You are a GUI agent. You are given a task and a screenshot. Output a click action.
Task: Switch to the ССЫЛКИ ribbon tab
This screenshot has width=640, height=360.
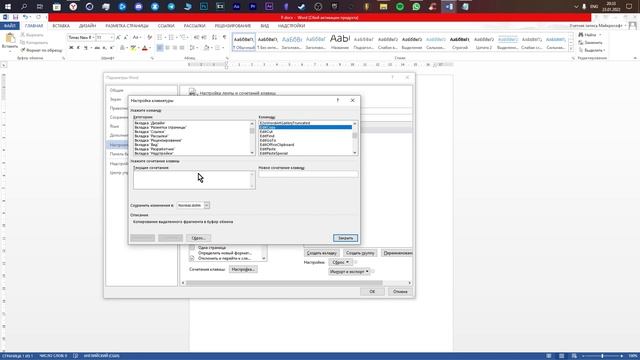tap(166, 26)
